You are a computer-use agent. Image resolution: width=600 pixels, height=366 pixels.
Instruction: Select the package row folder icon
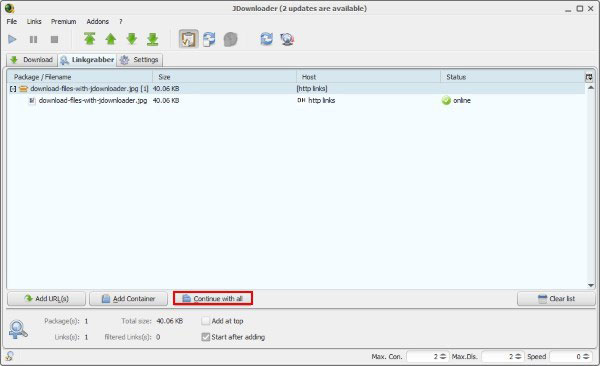(23, 89)
